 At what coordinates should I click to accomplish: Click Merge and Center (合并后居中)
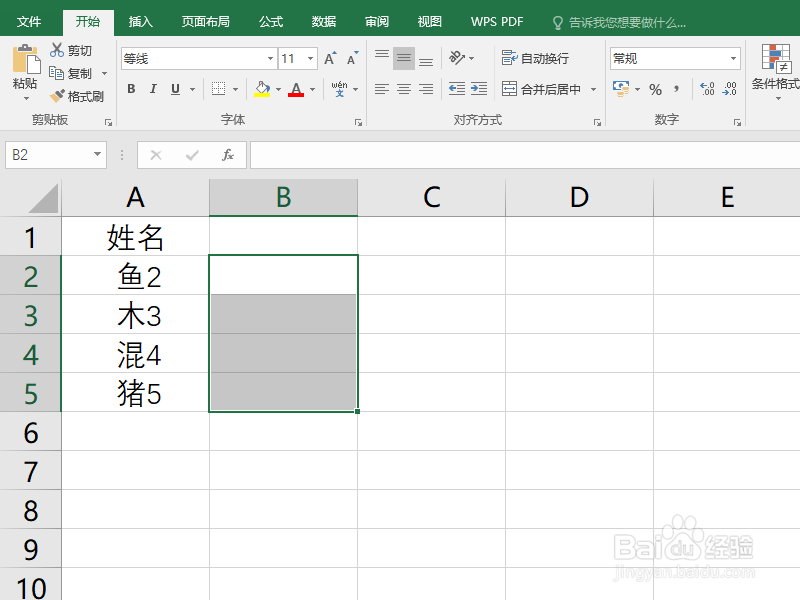click(x=542, y=89)
